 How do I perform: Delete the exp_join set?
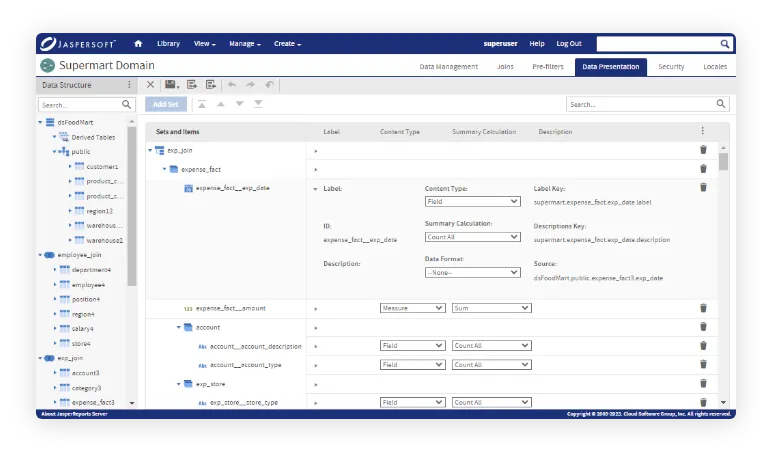(703, 150)
